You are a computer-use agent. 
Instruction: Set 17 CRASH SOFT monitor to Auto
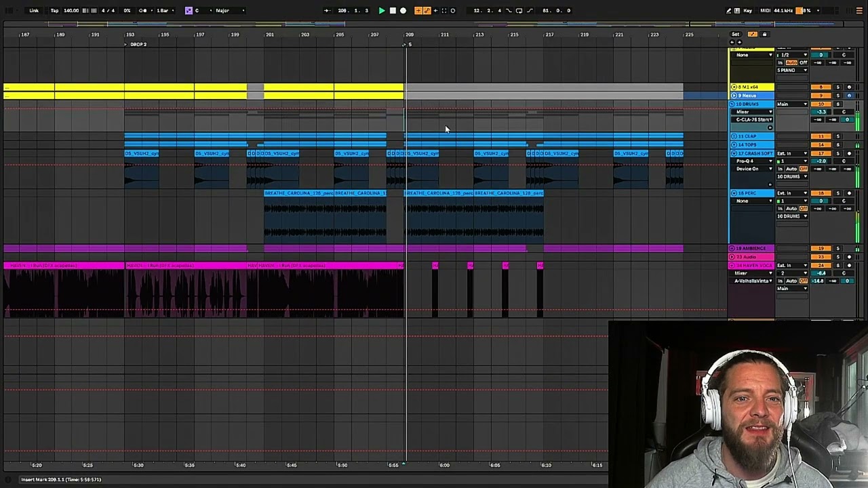coord(791,169)
